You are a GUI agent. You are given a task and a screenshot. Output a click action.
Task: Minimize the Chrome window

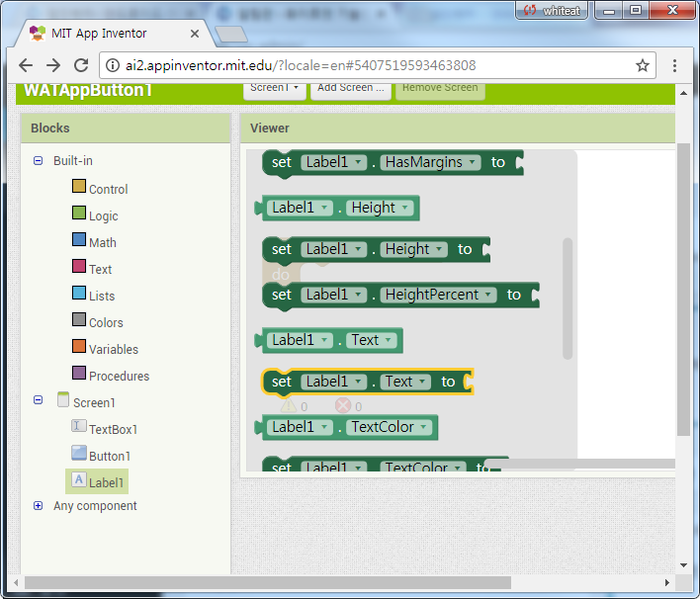609,10
